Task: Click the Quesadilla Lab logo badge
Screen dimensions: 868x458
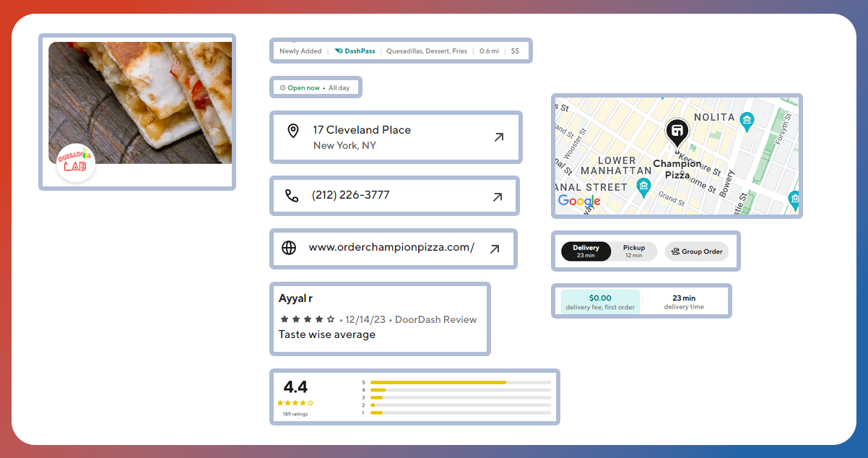Action: click(x=76, y=163)
